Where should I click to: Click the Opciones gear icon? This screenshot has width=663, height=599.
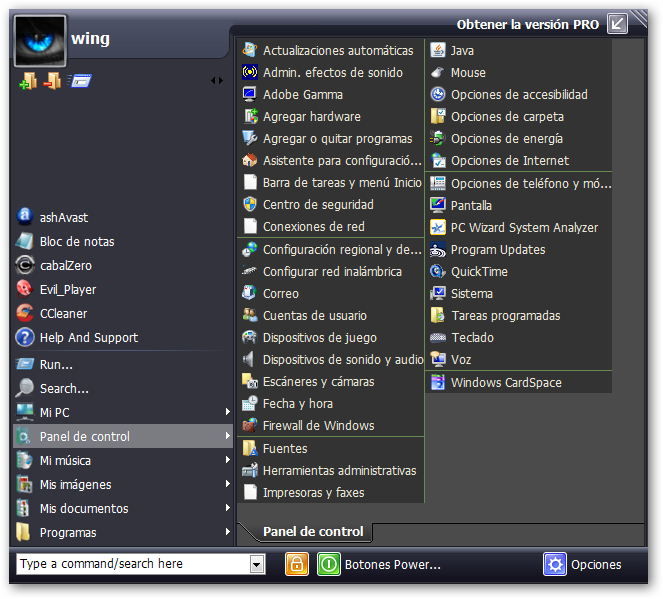coord(555,564)
